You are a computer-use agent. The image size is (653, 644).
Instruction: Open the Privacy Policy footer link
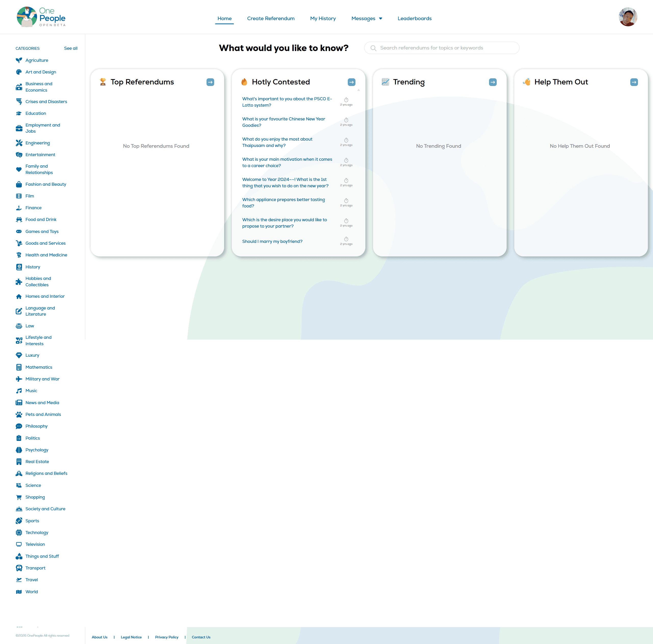point(167,637)
